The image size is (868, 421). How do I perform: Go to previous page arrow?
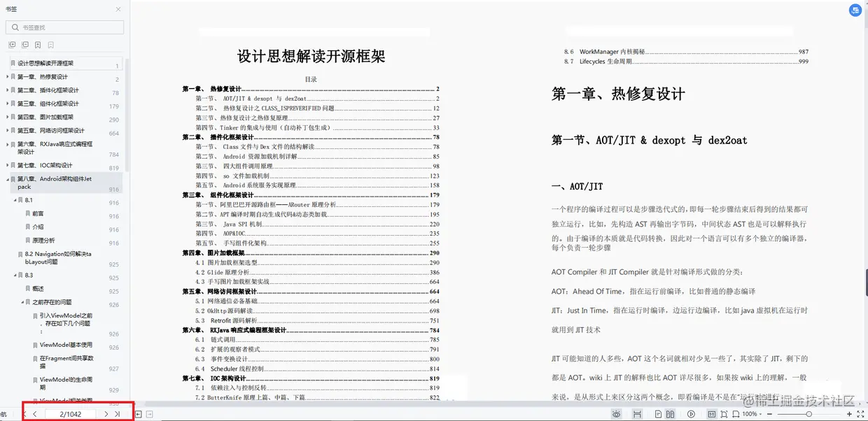click(35, 414)
